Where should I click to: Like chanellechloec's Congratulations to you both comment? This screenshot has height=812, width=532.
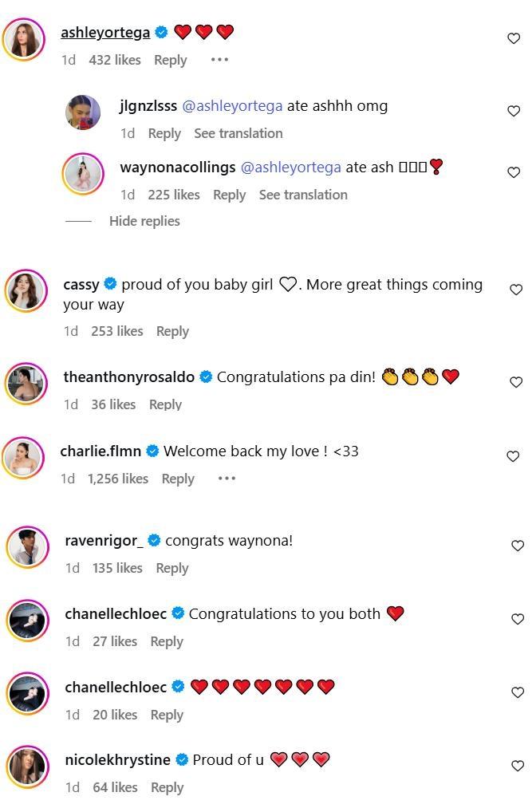click(518, 619)
